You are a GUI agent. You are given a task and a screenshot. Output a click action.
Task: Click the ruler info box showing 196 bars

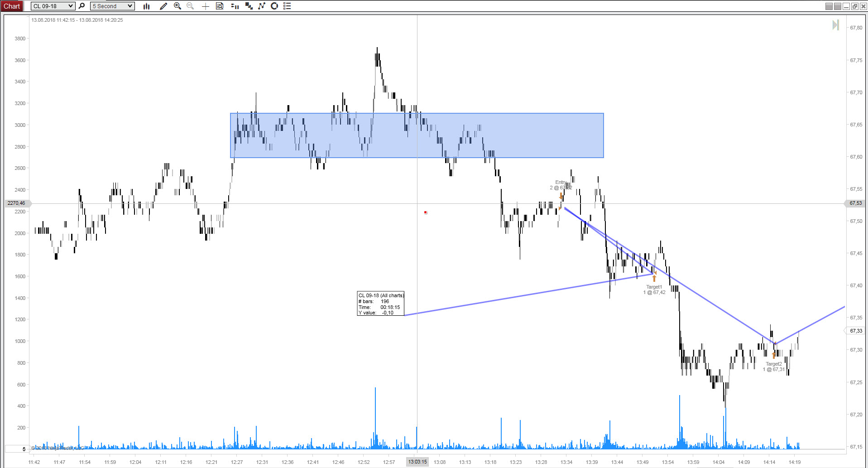point(381,304)
